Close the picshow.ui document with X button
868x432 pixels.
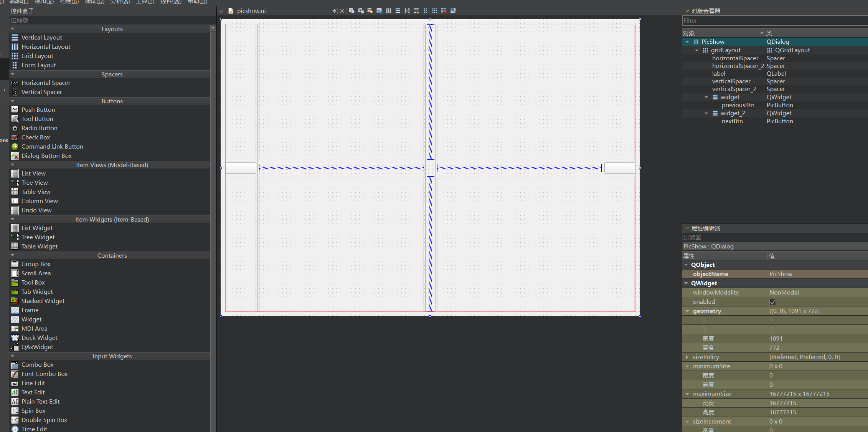tap(342, 11)
